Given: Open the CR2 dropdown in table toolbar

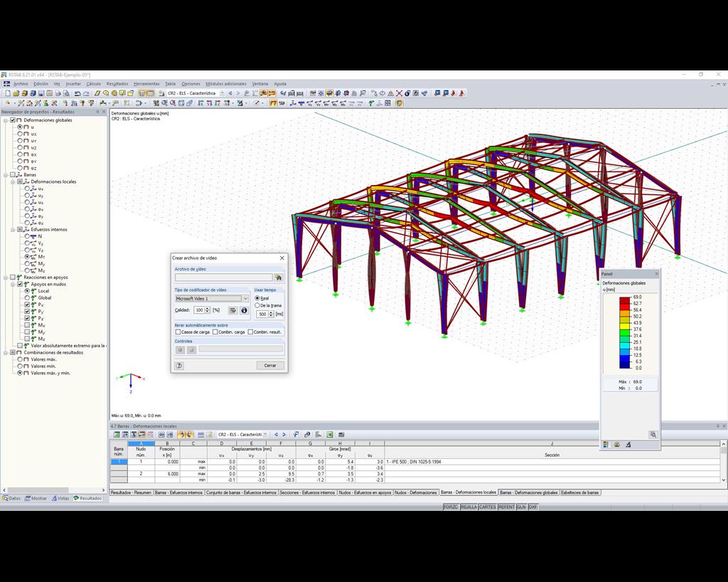Looking at the screenshot, I should tap(265, 434).
